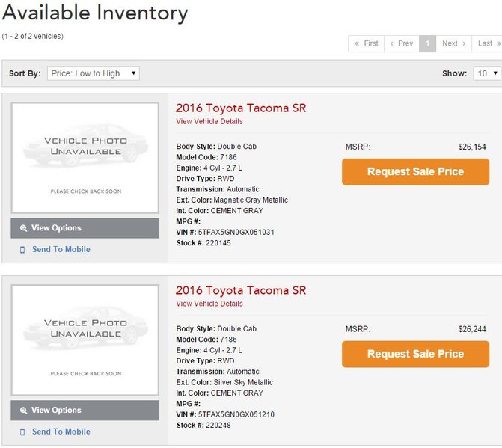Open title of Magnetic Gray Tacoma SR
Screen dimensions: 502x448
tap(241, 108)
